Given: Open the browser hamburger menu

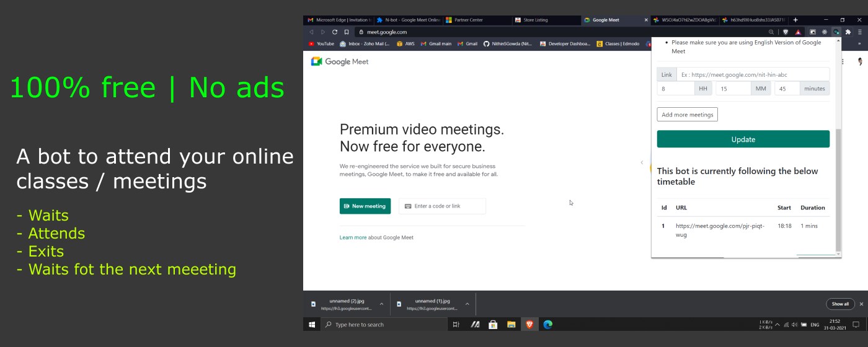Looking at the screenshot, I should pos(860,32).
